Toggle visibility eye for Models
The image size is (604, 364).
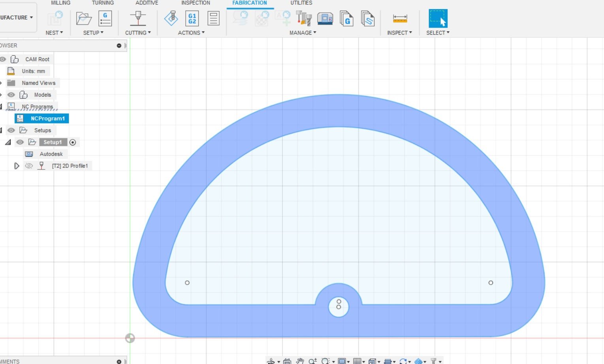[11, 95]
